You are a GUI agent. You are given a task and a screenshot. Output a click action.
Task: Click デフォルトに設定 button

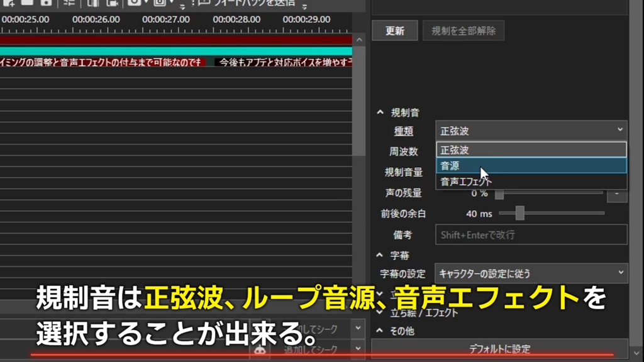click(x=499, y=349)
